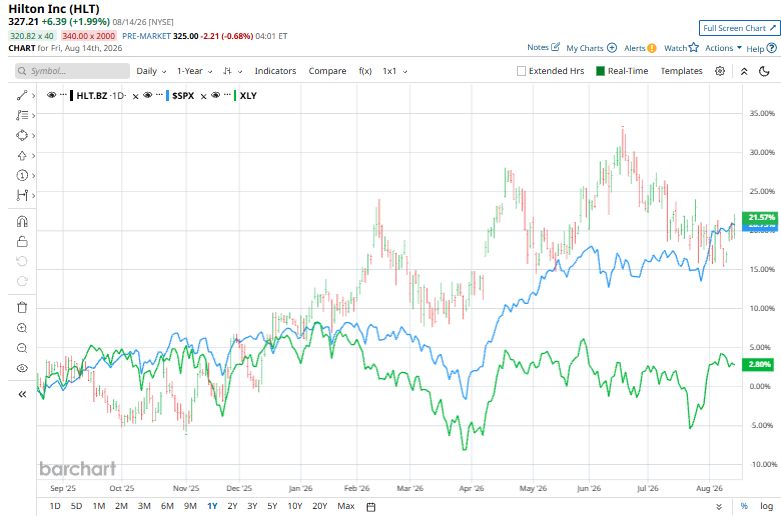The width and height of the screenshot is (781, 520).
Task: Select the arrow marker tool
Action: coord(21,155)
